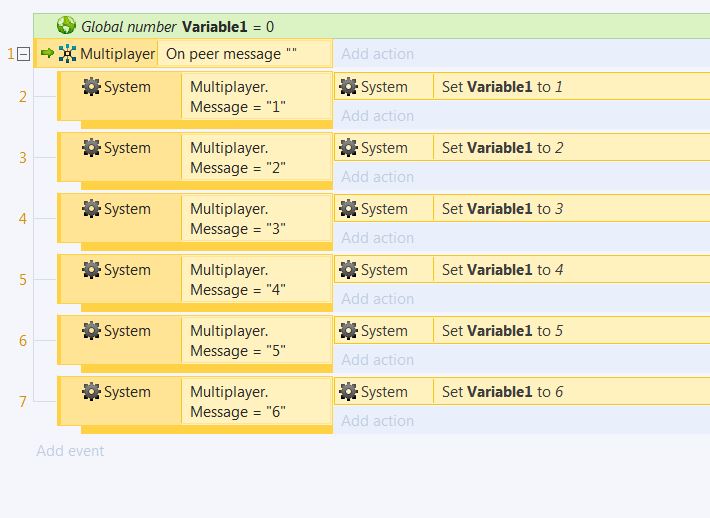Screen dimensions: 710x518
Task: Click the green trigger arrow in event 1
Action: [47, 53]
